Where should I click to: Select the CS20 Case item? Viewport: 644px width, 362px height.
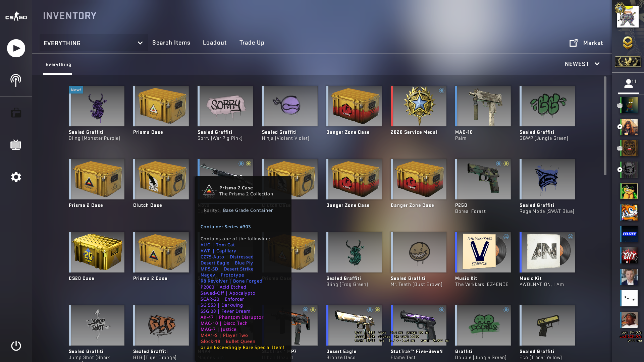[x=97, y=252]
